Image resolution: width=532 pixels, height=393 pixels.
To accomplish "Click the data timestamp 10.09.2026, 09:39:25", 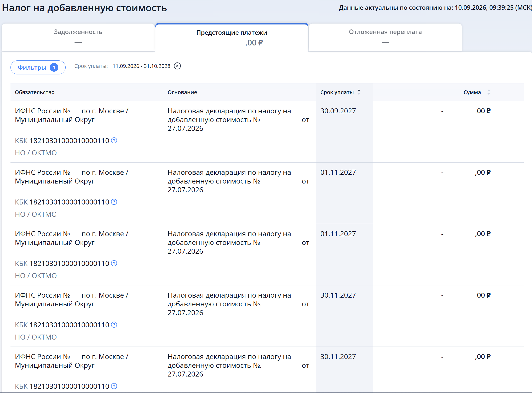I will [x=484, y=7].
